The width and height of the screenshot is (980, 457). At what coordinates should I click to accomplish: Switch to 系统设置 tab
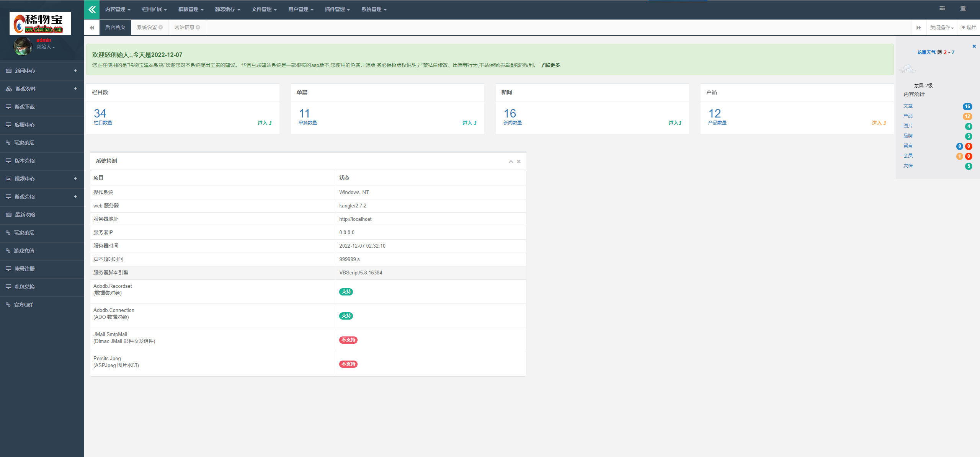pyautogui.click(x=147, y=28)
